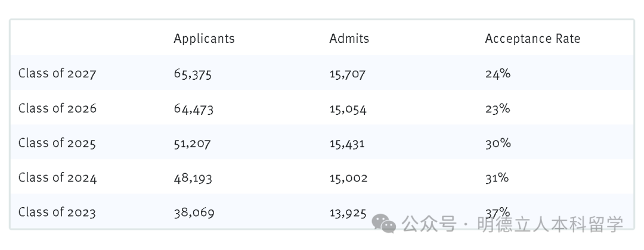Select the Class of 2027 row label
The width and height of the screenshot is (644, 250).
click(x=57, y=74)
